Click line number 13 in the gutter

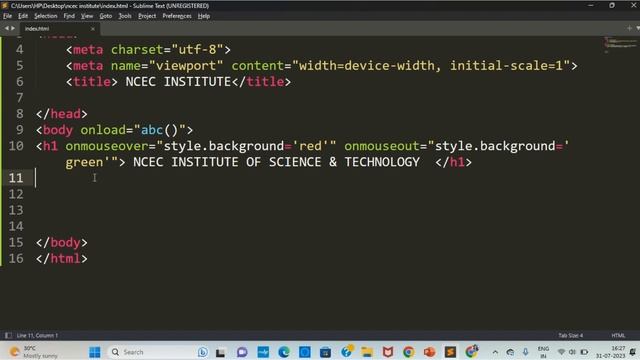(16, 210)
